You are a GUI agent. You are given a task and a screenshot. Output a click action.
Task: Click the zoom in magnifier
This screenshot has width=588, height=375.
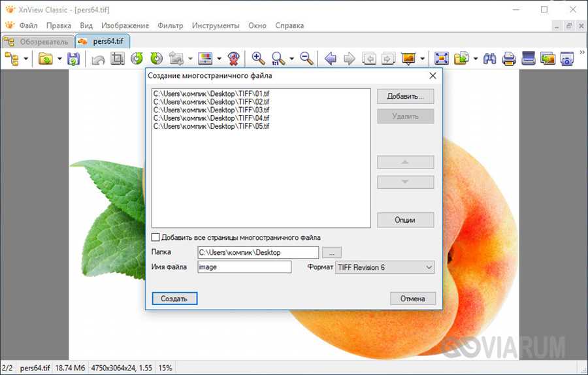tap(258, 59)
